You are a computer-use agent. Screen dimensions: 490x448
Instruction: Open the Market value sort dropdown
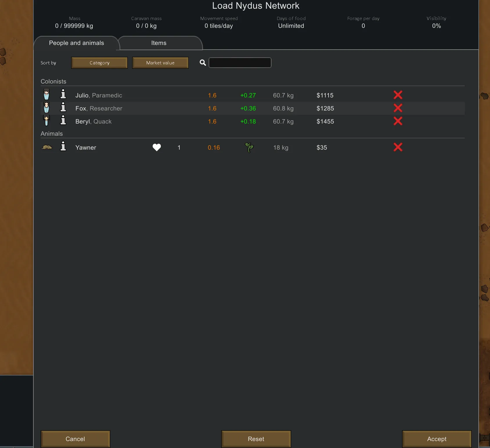point(160,63)
